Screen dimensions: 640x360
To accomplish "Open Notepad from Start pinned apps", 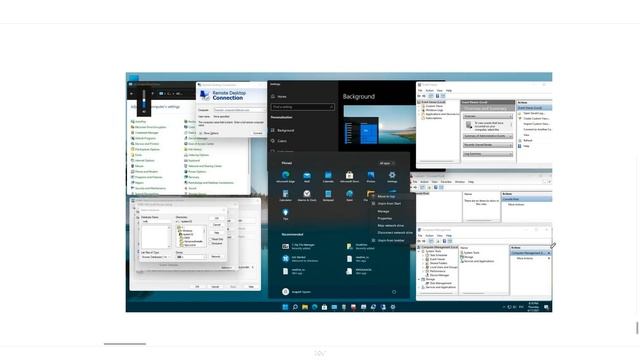I will click(328, 195).
